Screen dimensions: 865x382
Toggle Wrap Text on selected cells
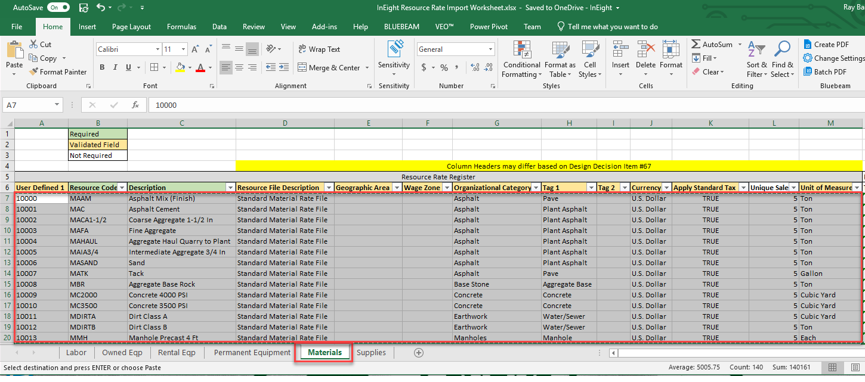tap(319, 49)
